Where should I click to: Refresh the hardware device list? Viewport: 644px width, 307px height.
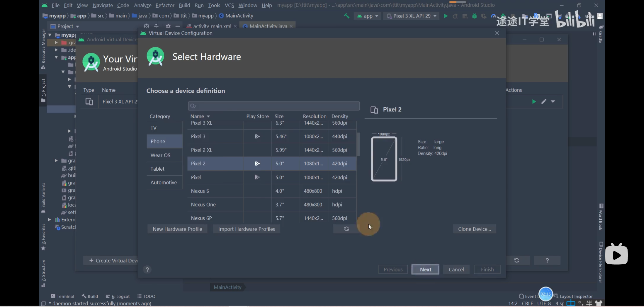click(346, 229)
